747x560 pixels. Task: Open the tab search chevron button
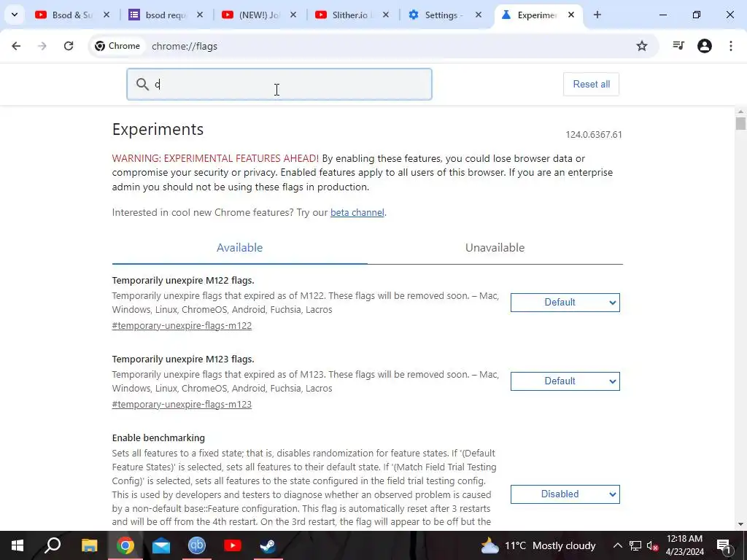click(15, 15)
